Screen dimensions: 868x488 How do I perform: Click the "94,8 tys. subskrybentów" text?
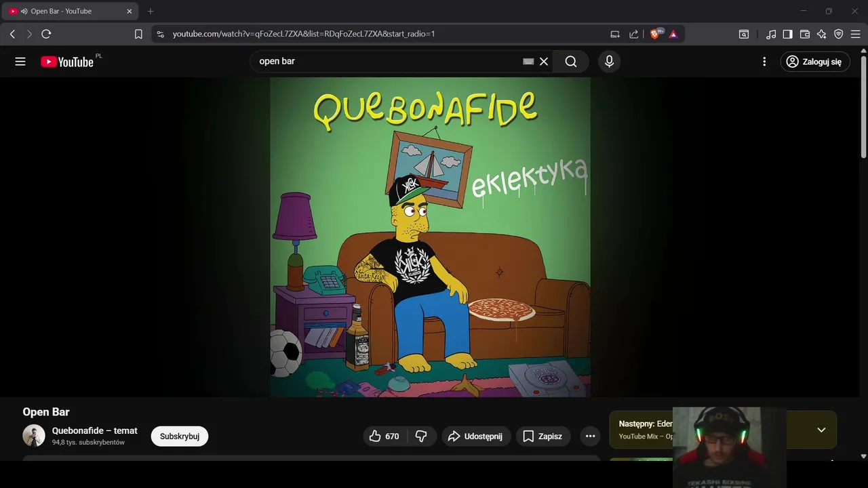[x=88, y=443]
